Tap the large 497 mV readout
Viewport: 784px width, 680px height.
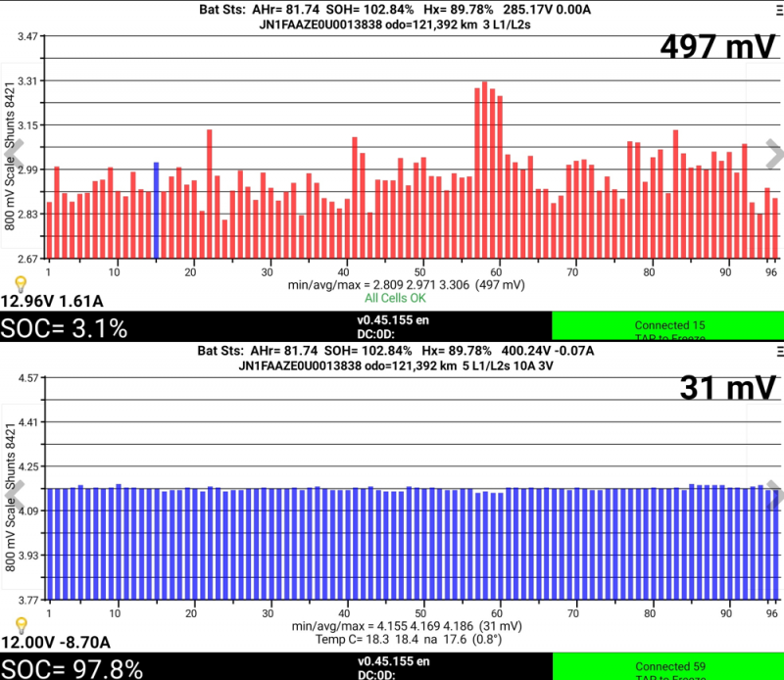pos(717,46)
